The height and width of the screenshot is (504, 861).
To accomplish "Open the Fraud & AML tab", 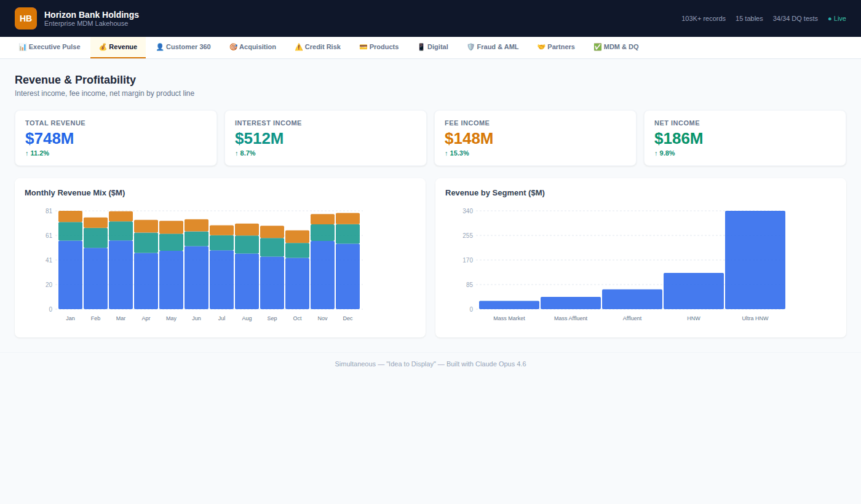I will (x=493, y=47).
